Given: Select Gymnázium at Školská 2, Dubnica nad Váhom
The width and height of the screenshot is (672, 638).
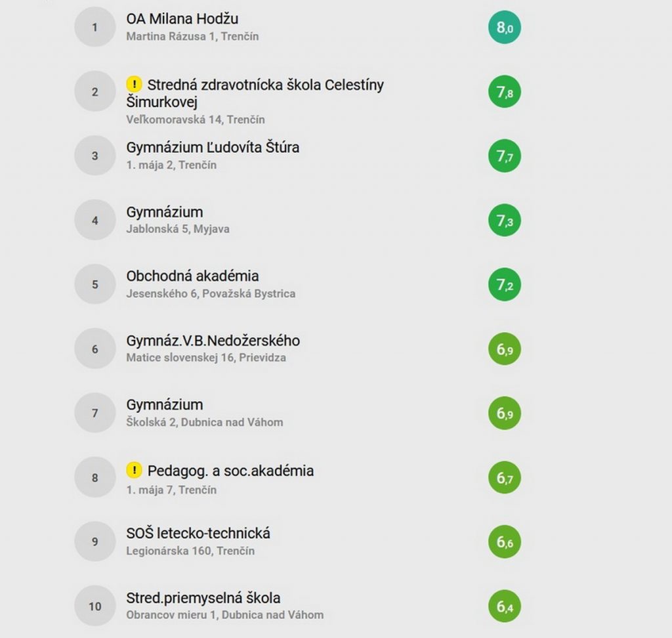Looking at the screenshot, I should 165,405.
